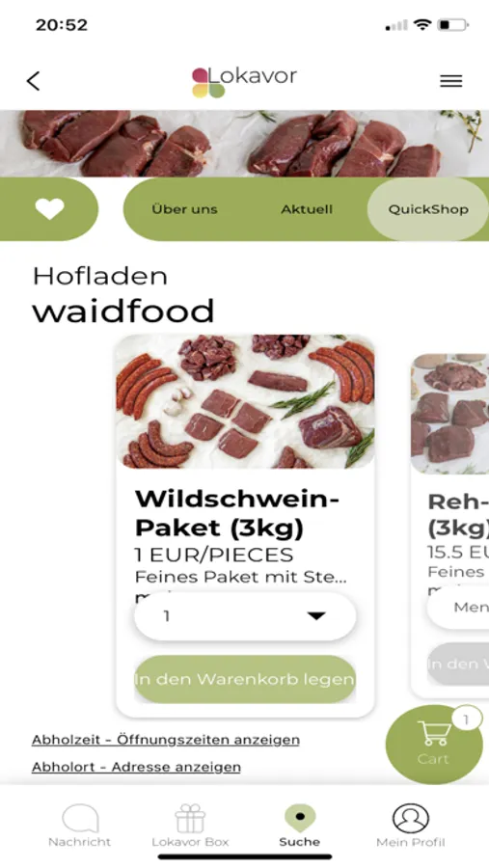The image size is (489, 868).
Task: Tap the meat banner header image
Action: tap(244, 144)
